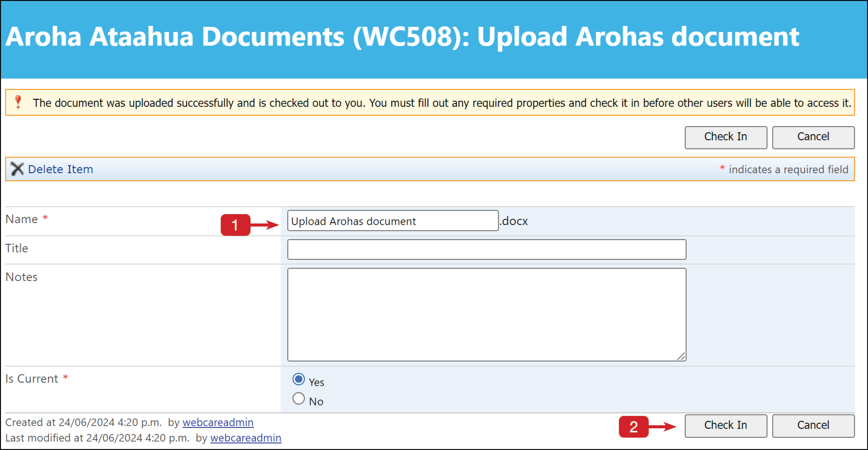
Task: Click the top Cancel button
Action: [x=813, y=137]
